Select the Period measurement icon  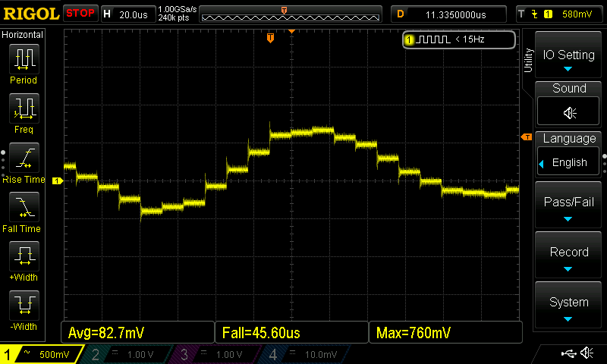coord(24,61)
